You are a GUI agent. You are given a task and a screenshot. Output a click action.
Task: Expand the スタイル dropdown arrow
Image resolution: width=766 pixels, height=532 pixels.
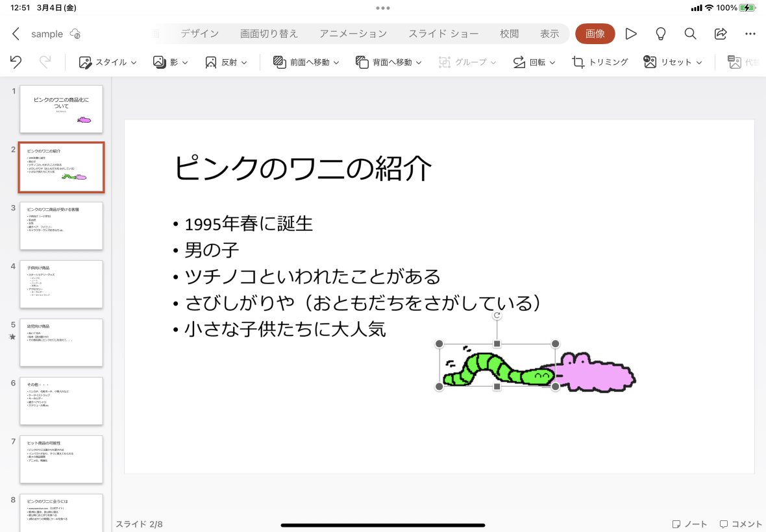[x=134, y=62]
